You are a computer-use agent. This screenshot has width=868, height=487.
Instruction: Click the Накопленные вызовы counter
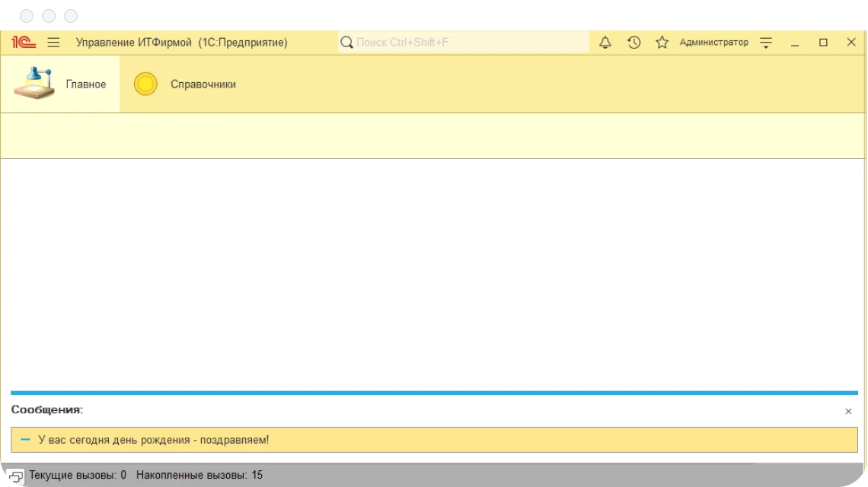pos(199,476)
